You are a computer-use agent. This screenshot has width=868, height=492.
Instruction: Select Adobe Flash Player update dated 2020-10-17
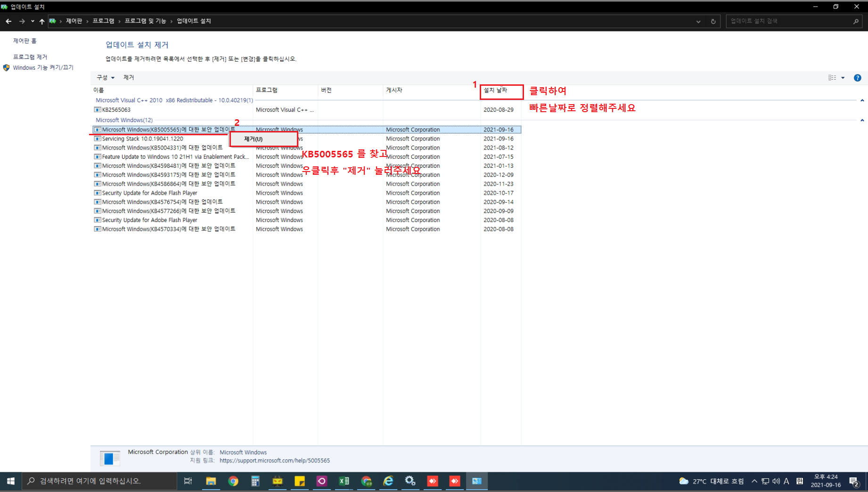point(306,193)
